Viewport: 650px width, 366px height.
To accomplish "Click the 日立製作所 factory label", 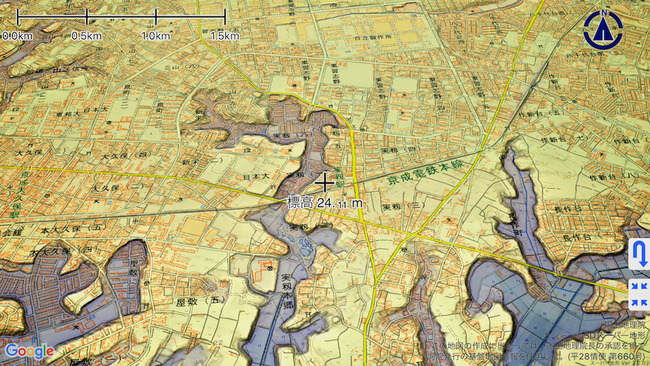I will click(373, 37).
